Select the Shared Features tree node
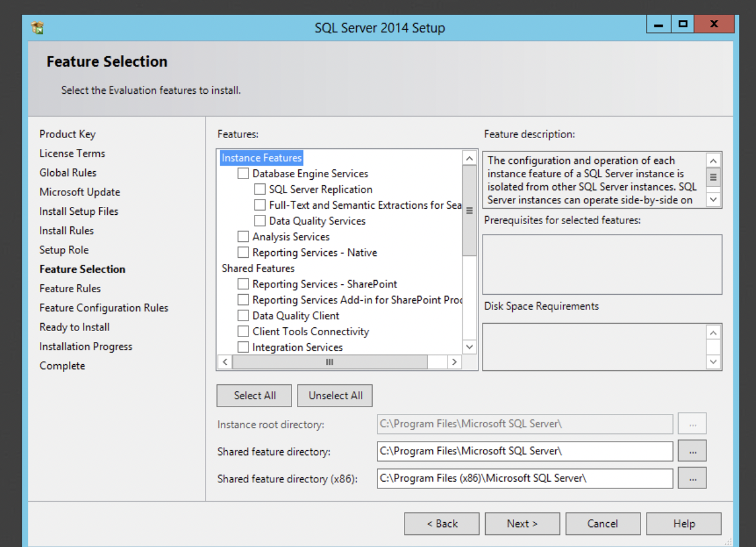 258,268
